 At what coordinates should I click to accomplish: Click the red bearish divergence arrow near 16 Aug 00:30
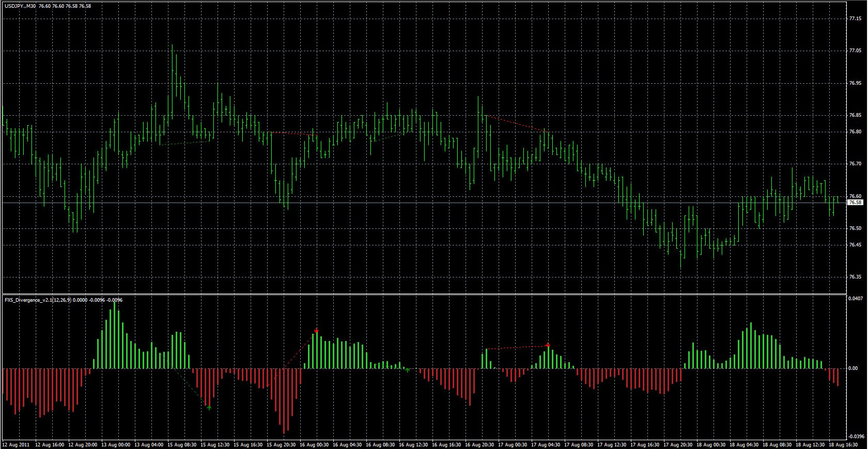click(316, 330)
